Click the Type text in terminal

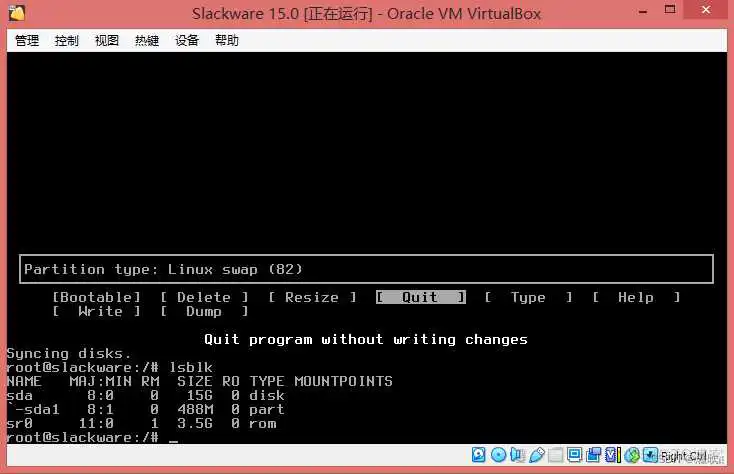(528, 298)
